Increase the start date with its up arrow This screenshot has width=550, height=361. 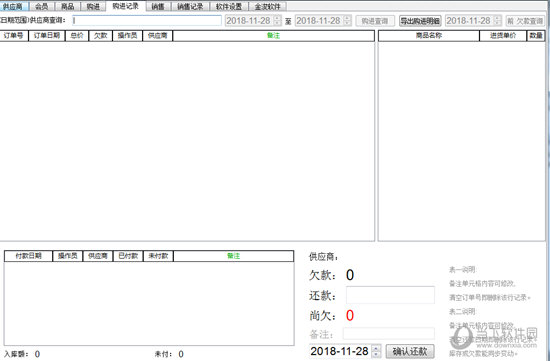[x=277, y=18]
